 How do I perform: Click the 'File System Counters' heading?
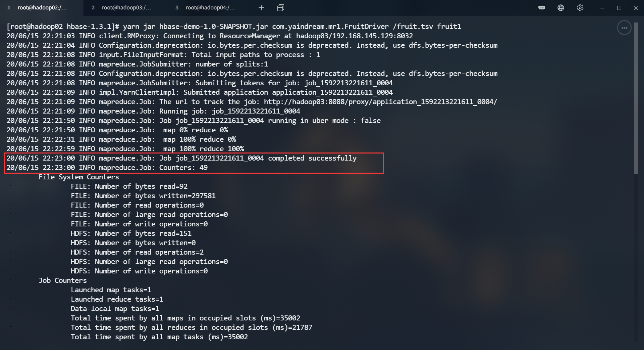coord(78,177)
